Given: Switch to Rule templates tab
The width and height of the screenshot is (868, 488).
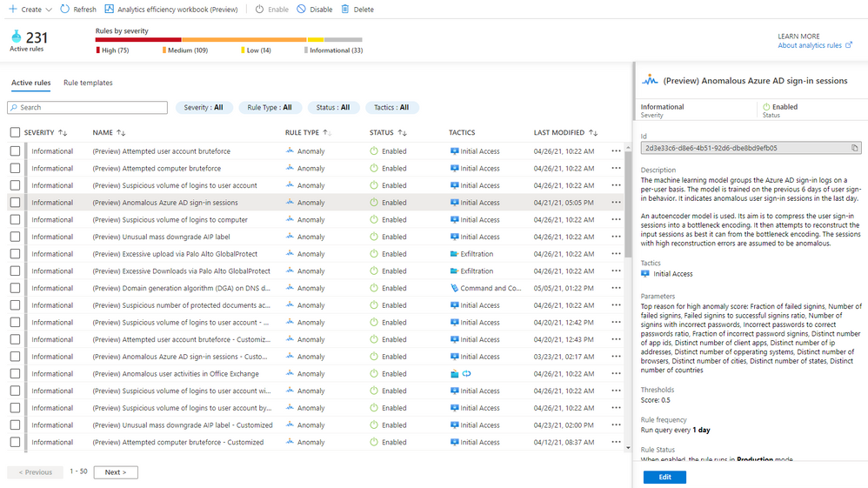Looking at the screenshot, I should [88, 83].
